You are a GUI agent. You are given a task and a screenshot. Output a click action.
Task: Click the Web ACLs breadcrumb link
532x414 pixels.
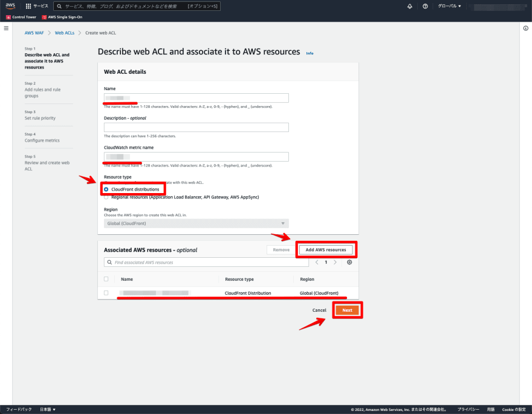click(x=65, y=33)
